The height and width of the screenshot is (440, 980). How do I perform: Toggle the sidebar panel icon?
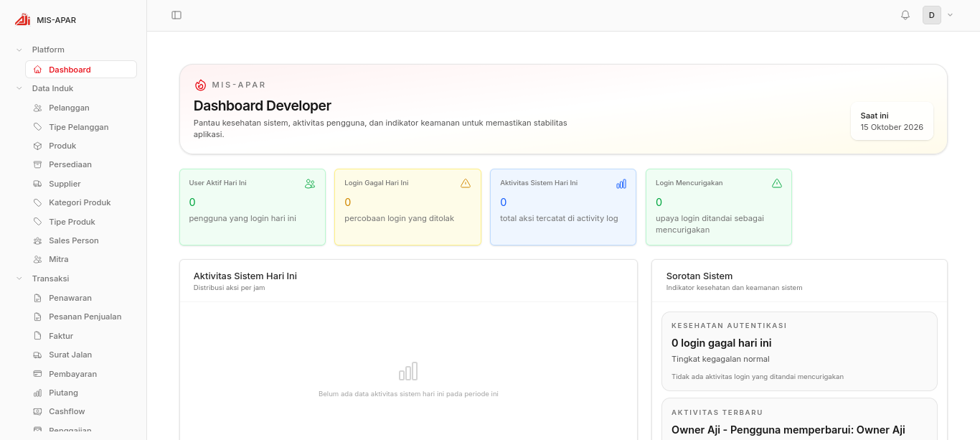coord(176,15)
